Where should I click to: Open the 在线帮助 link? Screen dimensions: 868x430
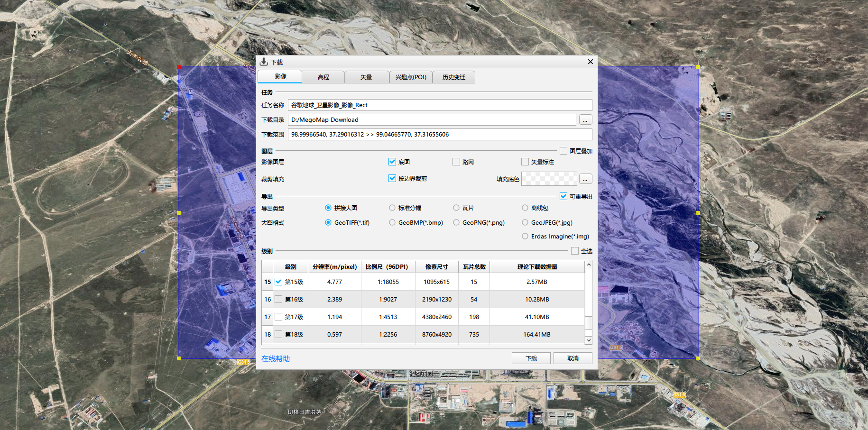click(276, 359)
